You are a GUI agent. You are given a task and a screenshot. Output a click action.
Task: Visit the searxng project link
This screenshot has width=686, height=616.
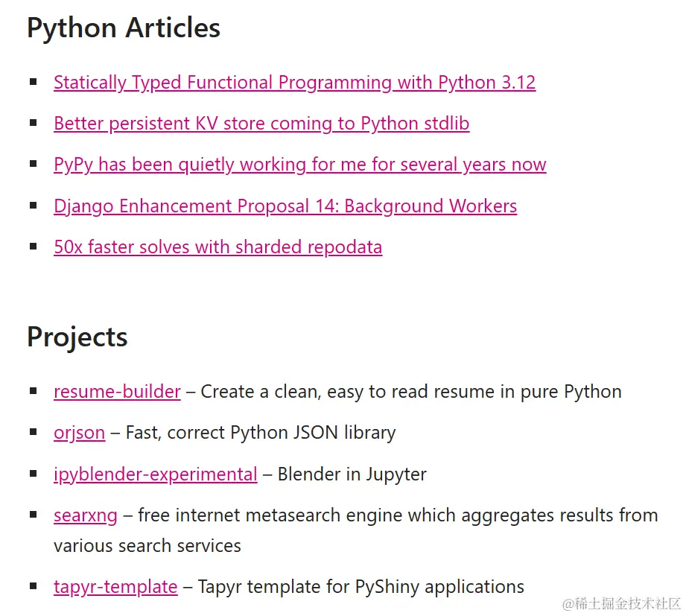click(x=86, y=515)
